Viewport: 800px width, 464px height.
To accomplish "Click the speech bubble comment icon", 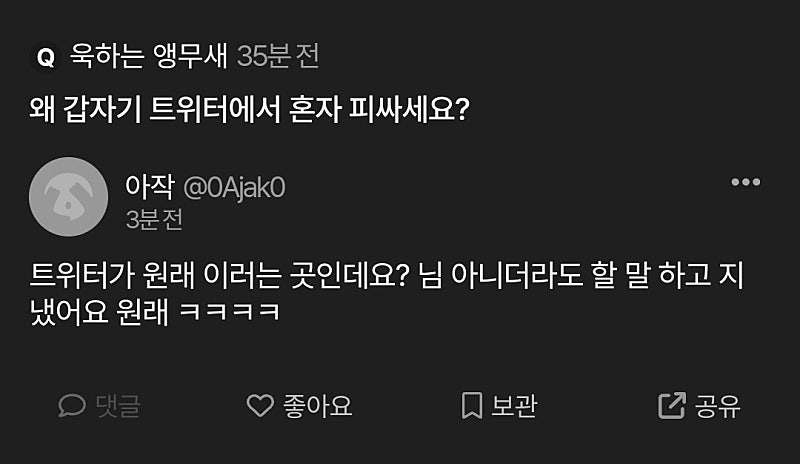I will pyautogui.click(x=72, y=405).
